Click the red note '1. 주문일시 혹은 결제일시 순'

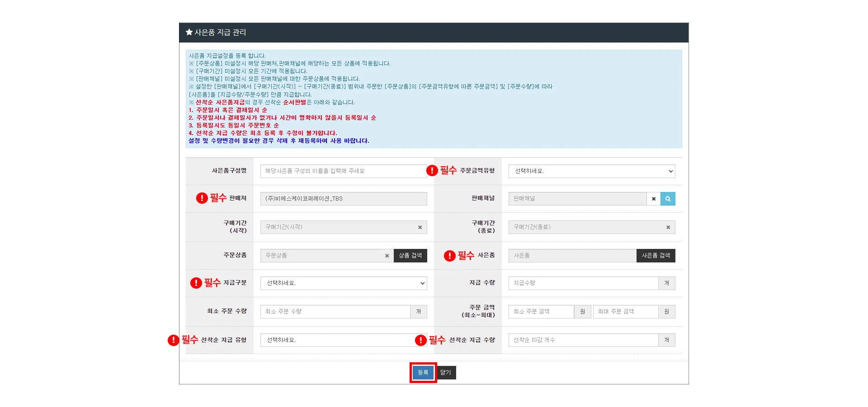228,110
